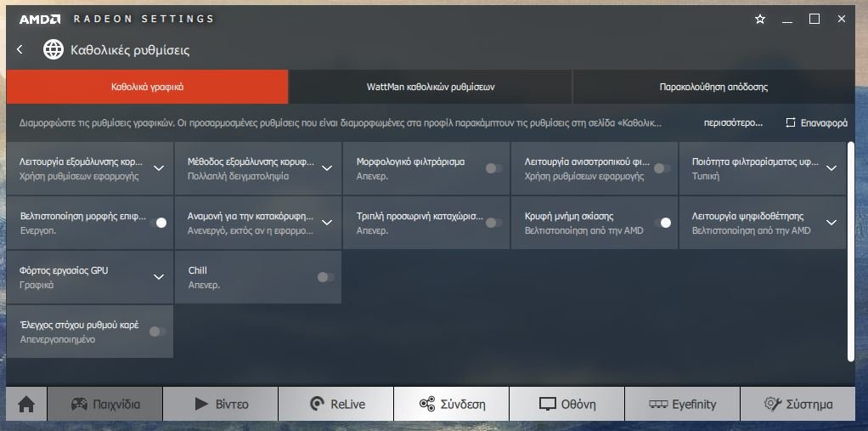
Task: Open the Σύνδεση section
Action: 451,405
